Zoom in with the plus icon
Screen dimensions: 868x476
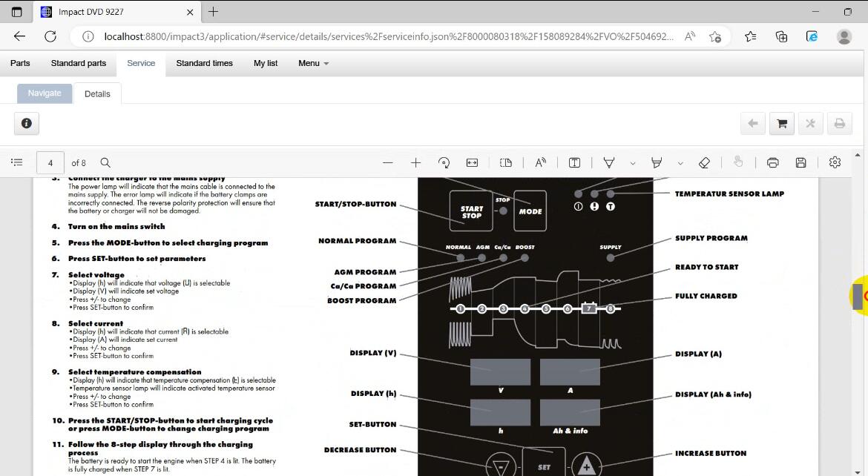pyautogui.click(x=415, y=162)
